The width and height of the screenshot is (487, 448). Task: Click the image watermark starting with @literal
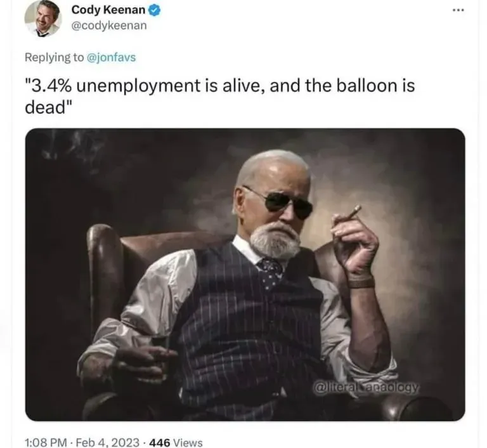tap(366, 387)
